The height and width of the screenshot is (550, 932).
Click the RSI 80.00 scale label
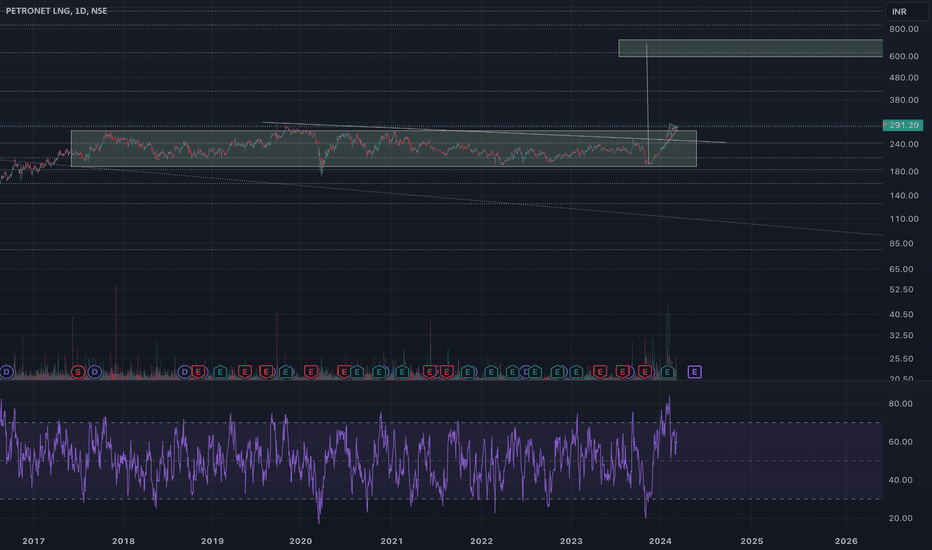click(900, 403)
